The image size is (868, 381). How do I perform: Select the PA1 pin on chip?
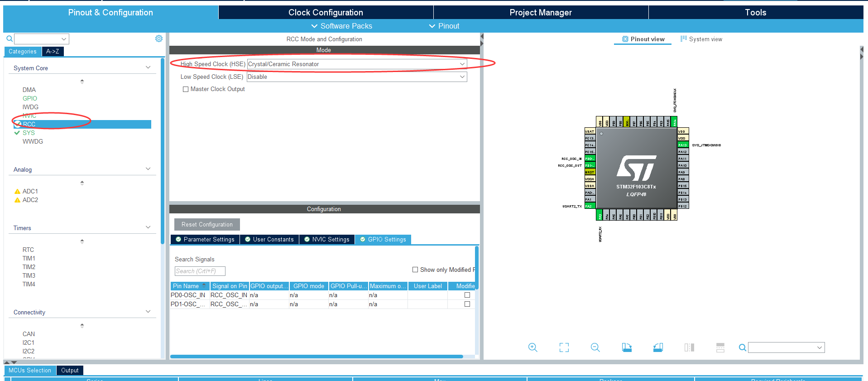click(x=590, y=199)
